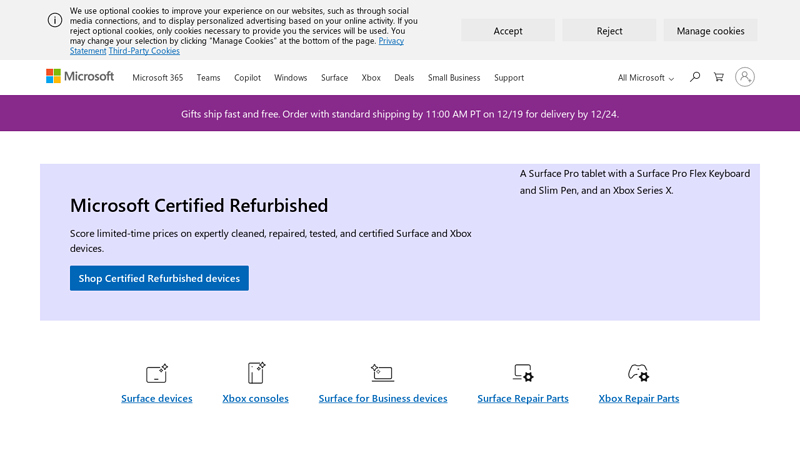This screenshot has height=450, width=800.
Task: Open the Support menu item
Action: click(x=509, y=78)
